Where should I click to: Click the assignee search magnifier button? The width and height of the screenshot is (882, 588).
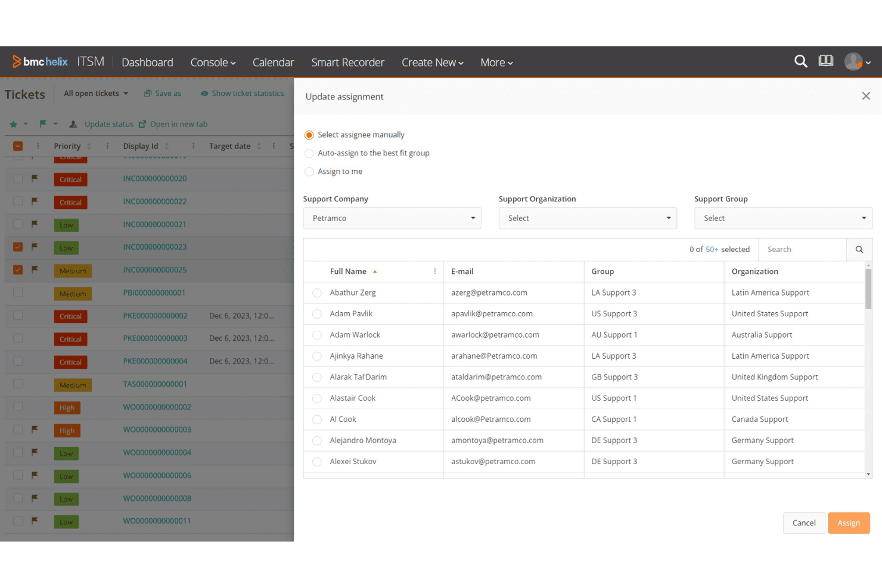point(859,250)
